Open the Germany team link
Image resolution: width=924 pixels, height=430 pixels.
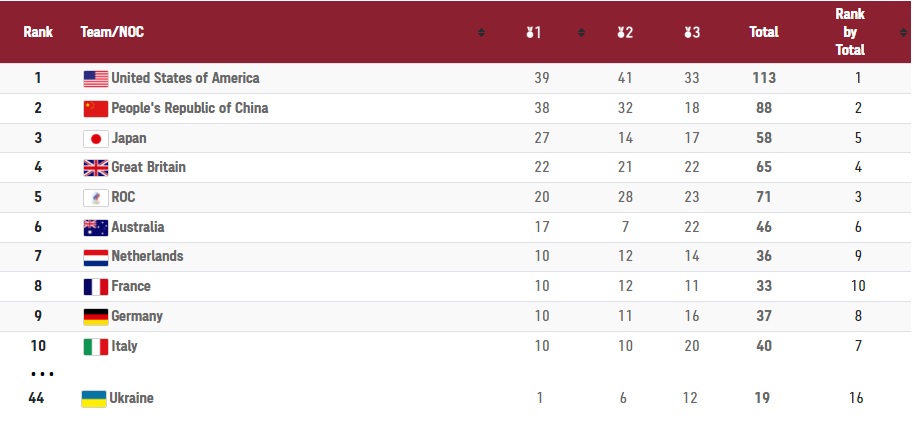[137, 316]
